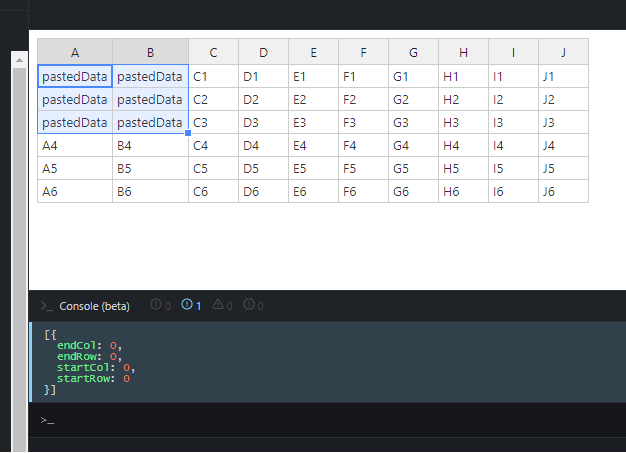Select column header E
The width and height of the screenshot is (626, 453).
tap(313, 52)
